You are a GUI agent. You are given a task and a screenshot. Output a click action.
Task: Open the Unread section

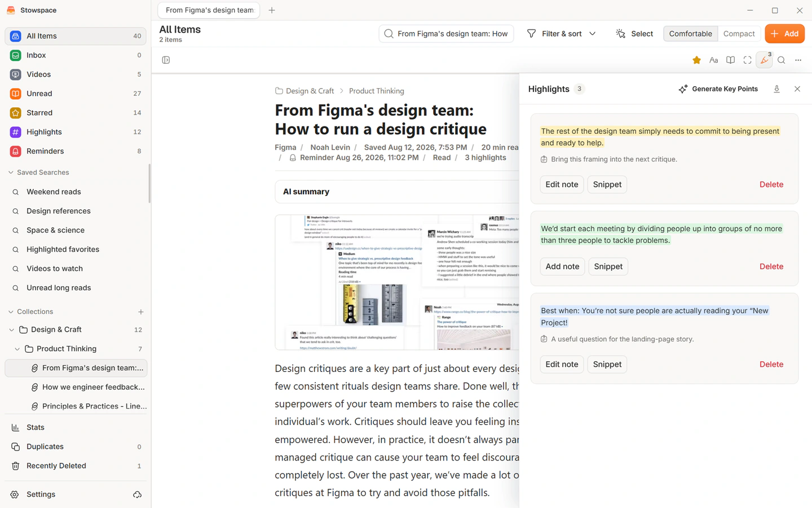76,93
